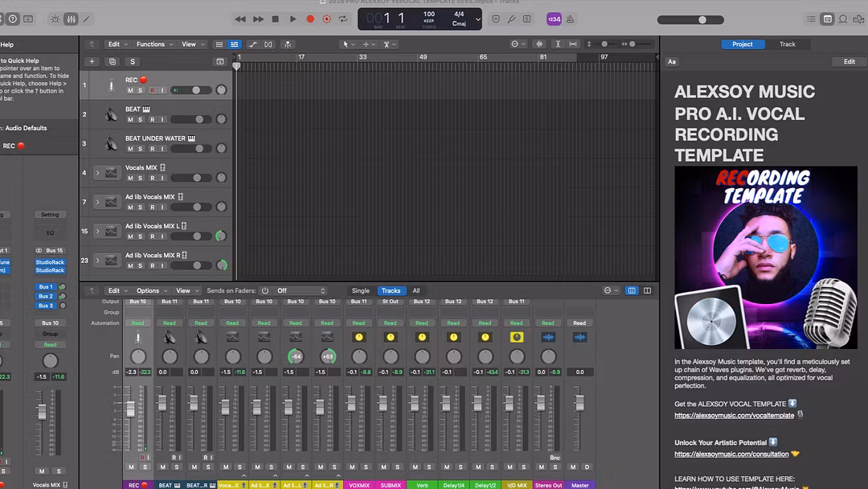Open the Editors scissors-pencil icon in control bar
868x489 pixels.
pos(86,19)
